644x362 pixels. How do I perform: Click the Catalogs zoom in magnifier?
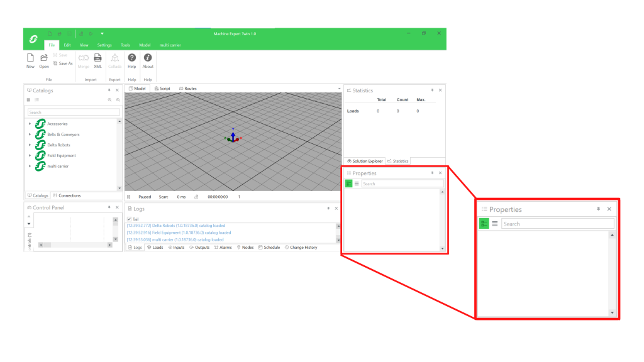pyautogui.click(x=118, y=100)
